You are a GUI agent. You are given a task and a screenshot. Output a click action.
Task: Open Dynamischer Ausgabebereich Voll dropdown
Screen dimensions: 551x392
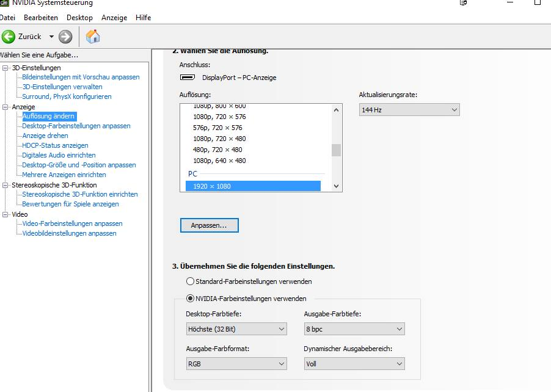(354, 364)
